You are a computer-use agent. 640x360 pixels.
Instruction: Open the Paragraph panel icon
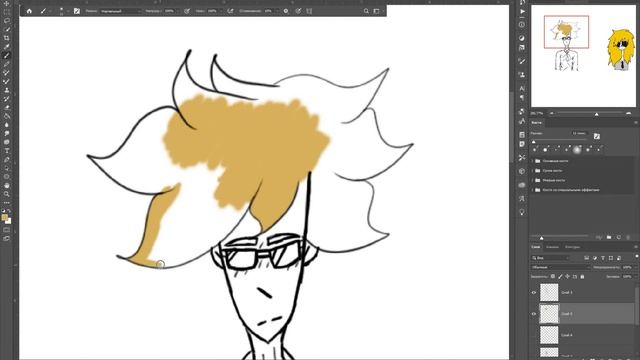522,98
